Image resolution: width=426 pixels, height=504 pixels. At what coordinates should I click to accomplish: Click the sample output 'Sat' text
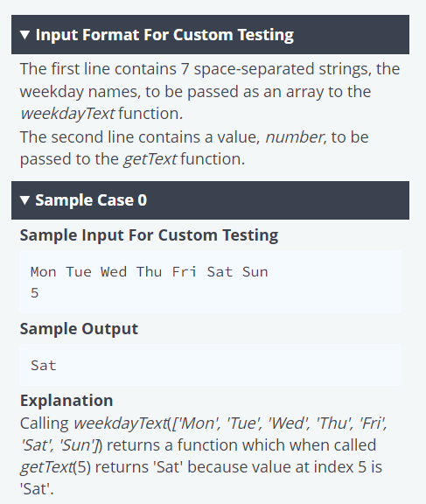click(44, 366)
